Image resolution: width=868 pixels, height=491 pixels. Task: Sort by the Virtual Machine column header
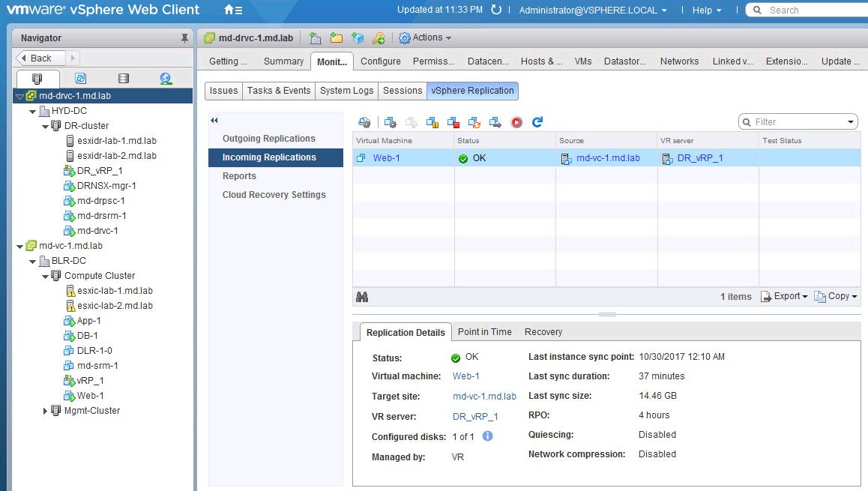tap(403, 141)
